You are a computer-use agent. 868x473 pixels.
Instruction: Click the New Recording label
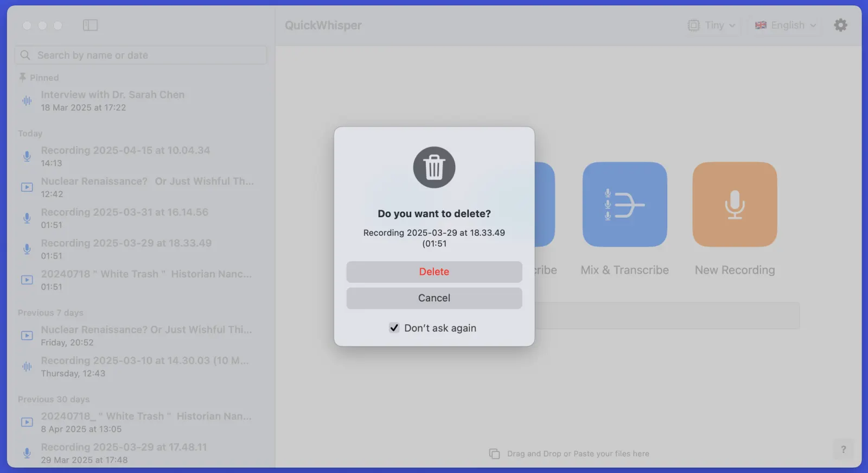pos(735,270)
